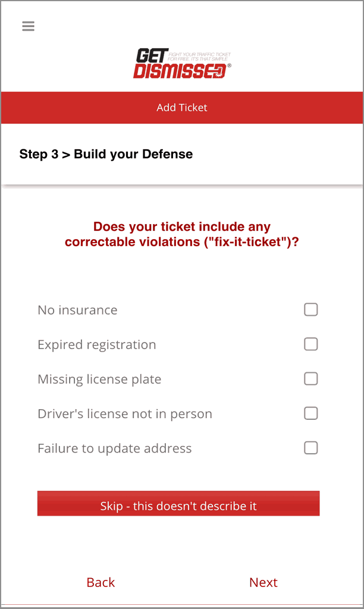Toggle the Failure to update address checkbox
The height and width of the screenshot is (609, 364).
310,448
